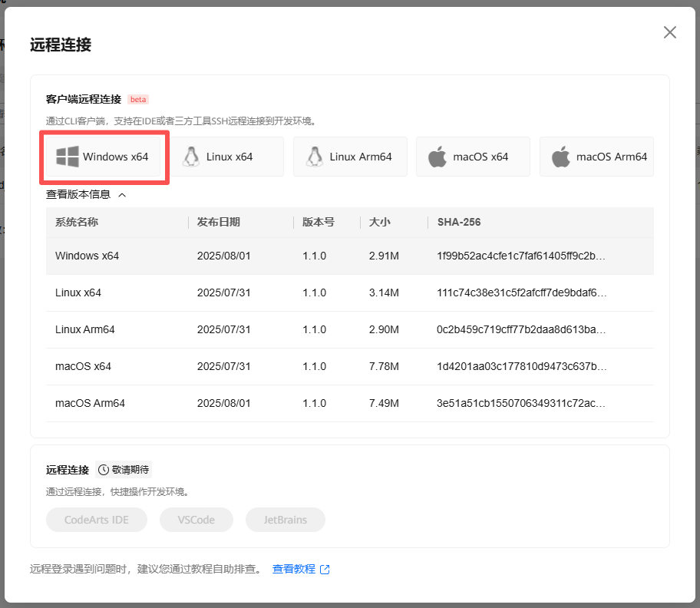Click the macOS Arm64 SHA-256 hash value
Viewport: 700px width, 608px height.
[521, 403]
